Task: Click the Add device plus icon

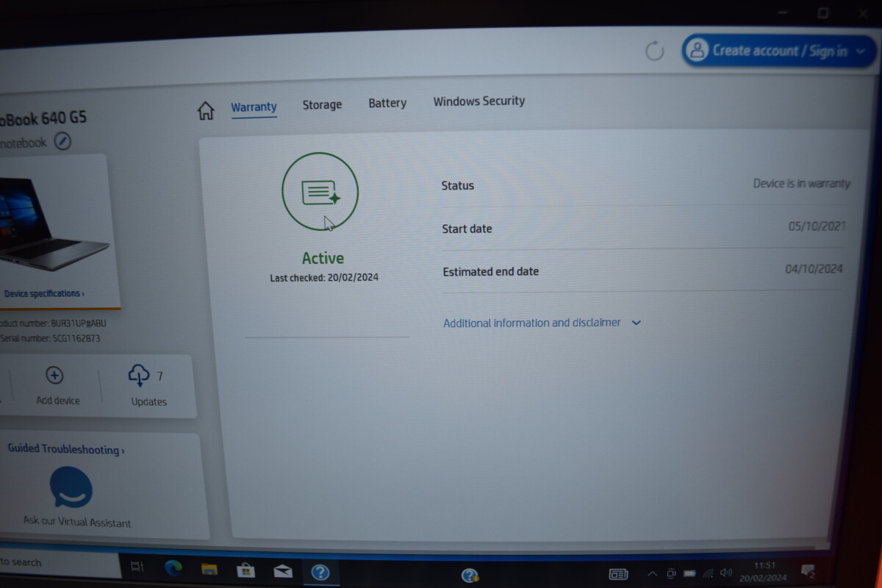Action: (x=54, y=376)
